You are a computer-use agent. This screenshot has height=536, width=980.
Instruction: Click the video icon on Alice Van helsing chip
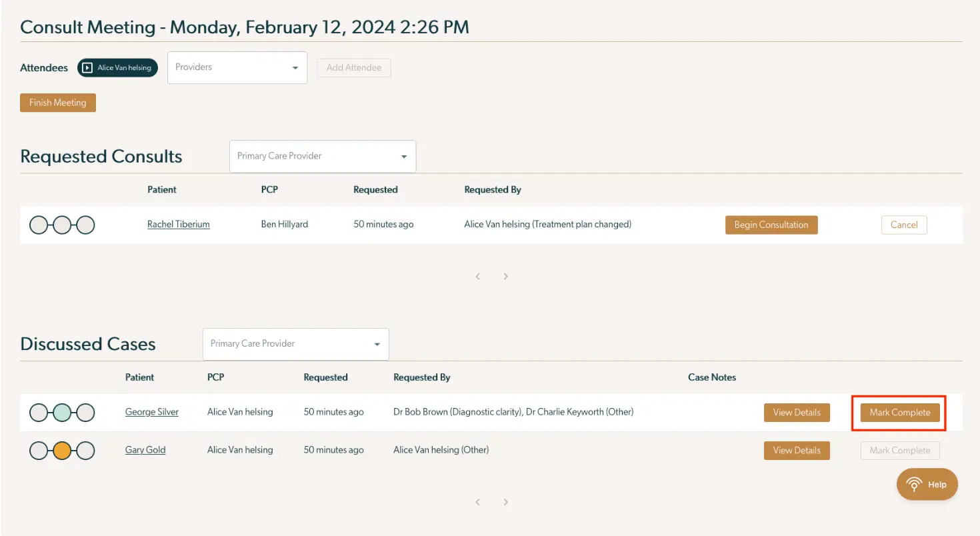tap(87, 67)
